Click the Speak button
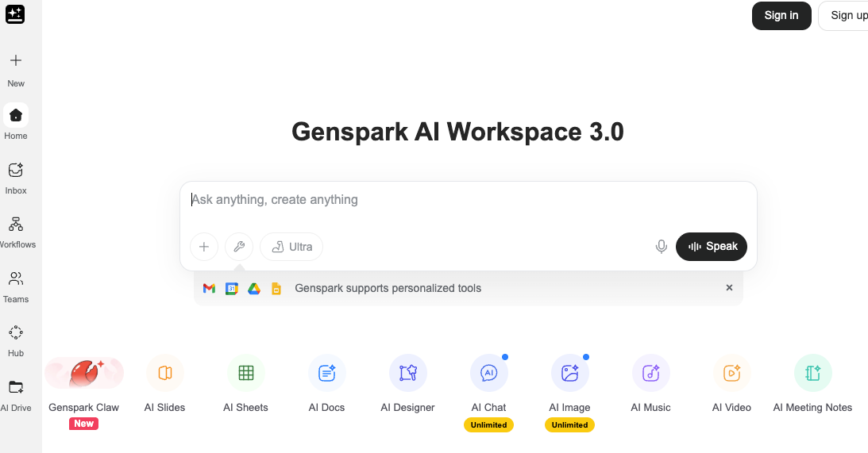Viewport: 868px width, 453px height. pyautogui.click(x=712, y=247)
